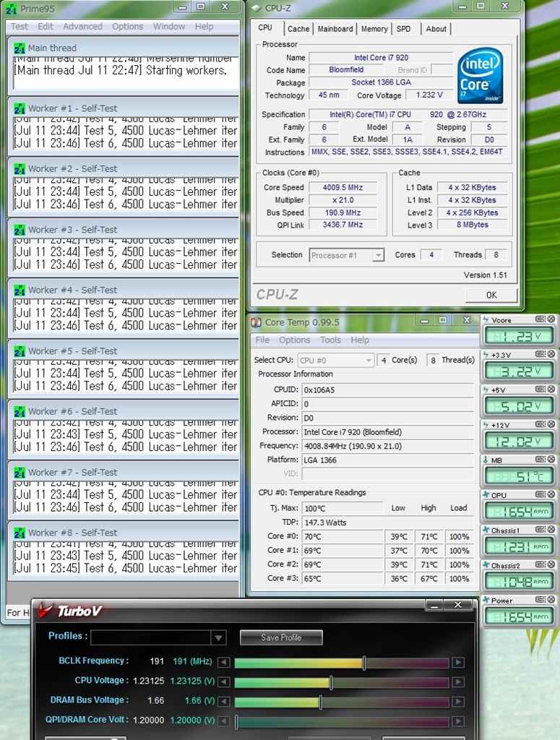This screenshot has height=740, width=560.
Task: Open settings icon on the Vcore gadget
Action: coord(540,319)
